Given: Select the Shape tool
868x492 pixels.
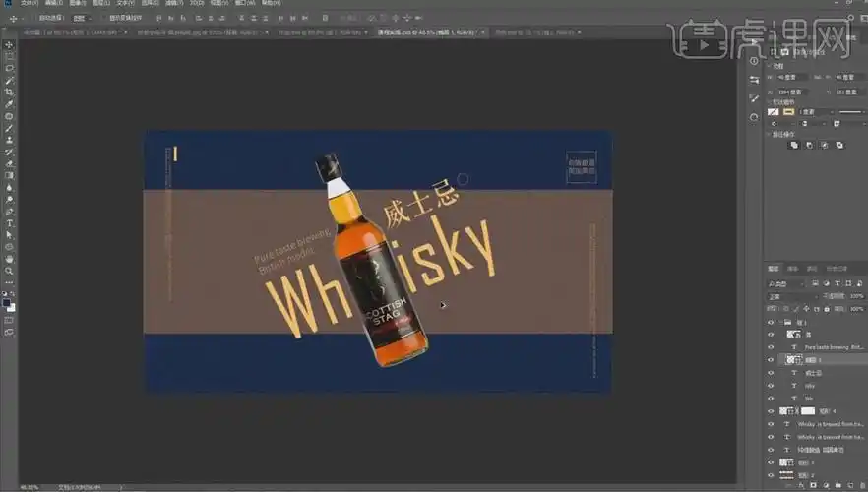Looking at the screenshot, I should [x=9, y=247].
